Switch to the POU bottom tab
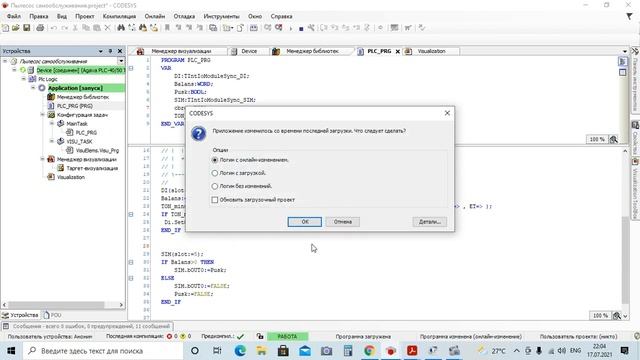The width and height of the screenshot is (640, 360). (x=52, y=315)
